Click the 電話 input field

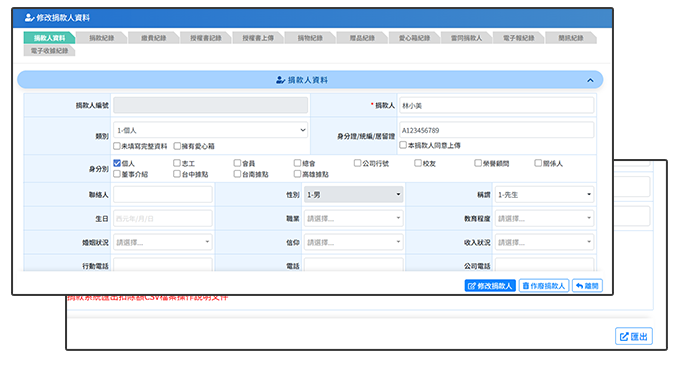pos(354,265)
